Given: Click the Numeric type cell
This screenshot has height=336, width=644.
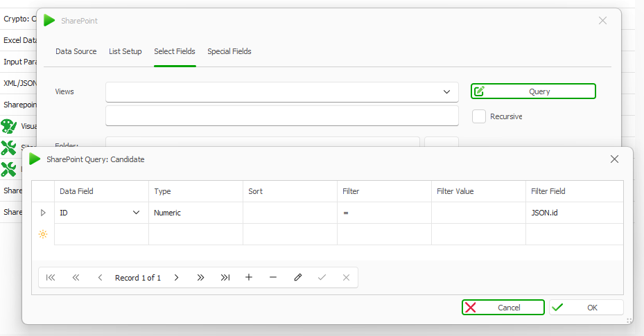Looking at the screenshot, I should [x=195, y=213].
